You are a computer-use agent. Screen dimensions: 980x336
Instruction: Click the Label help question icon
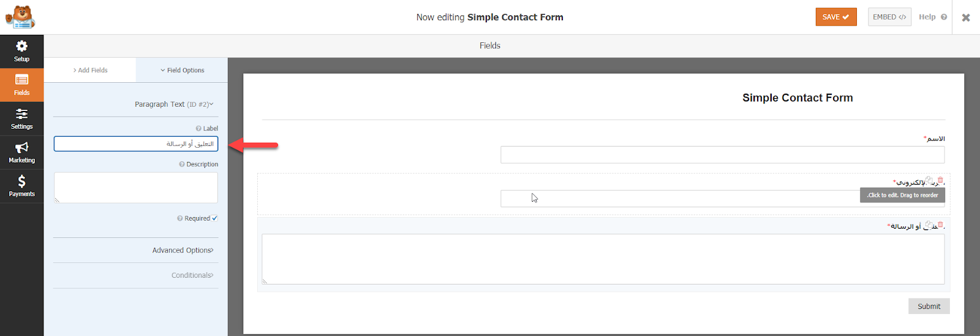point(198,129)
